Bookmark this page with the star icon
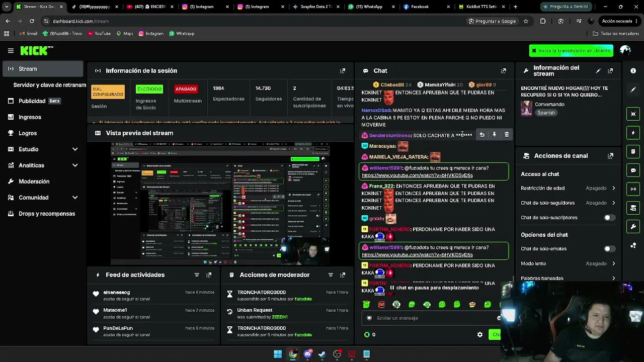 pyautogui.click(x=526, y=21)
